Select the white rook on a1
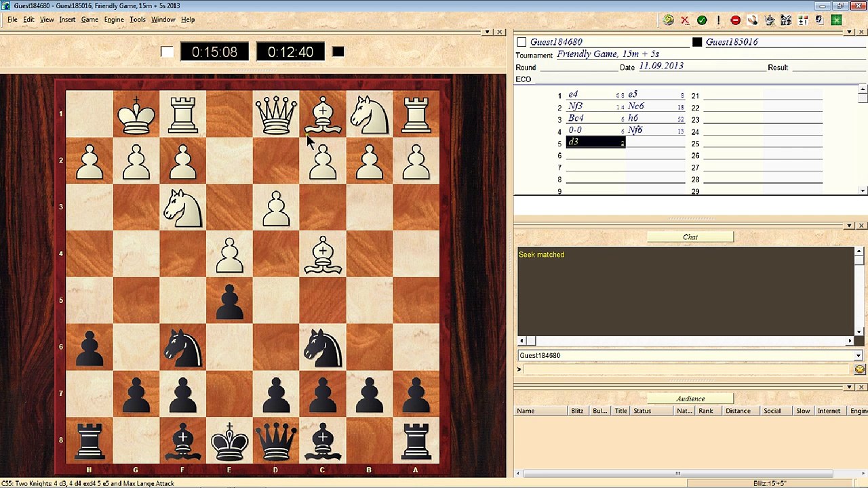The image size is (868, 488). click(x=416, y=114)
